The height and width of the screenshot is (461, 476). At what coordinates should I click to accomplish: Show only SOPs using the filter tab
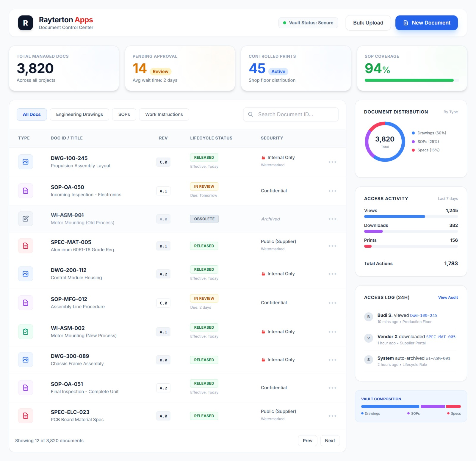(124, 115)
